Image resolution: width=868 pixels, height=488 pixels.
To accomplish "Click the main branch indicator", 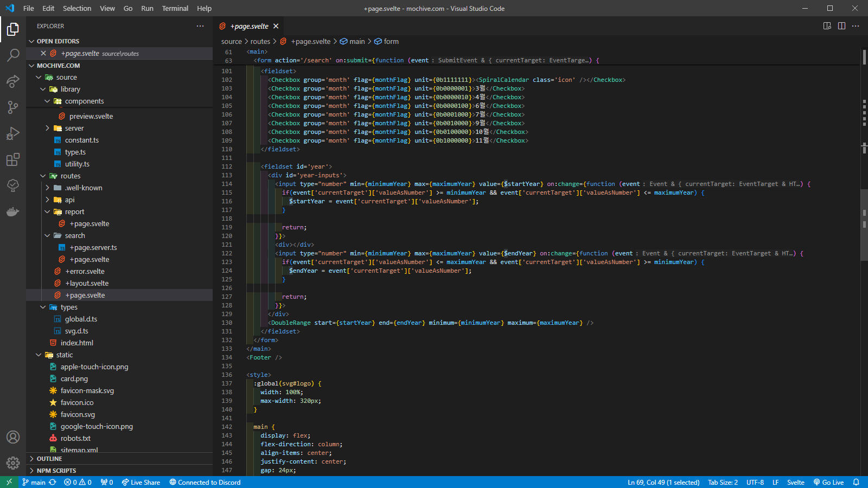I will [x=34, y=482].
